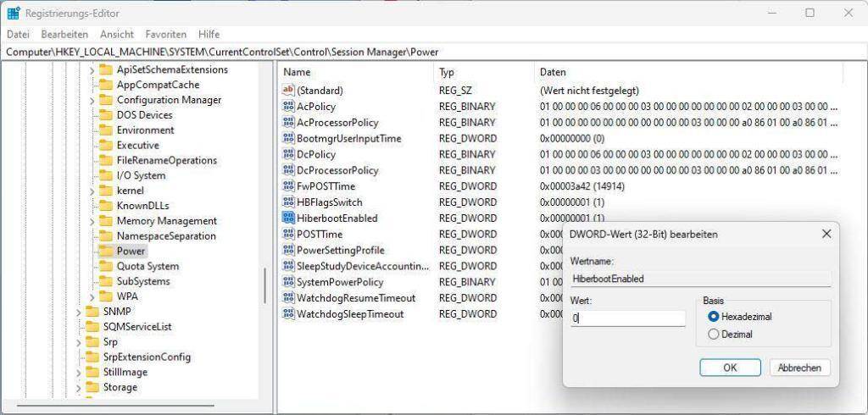The image size is (868, 415).
Task: Click the registry path address bar
Action: pos(434,52)
